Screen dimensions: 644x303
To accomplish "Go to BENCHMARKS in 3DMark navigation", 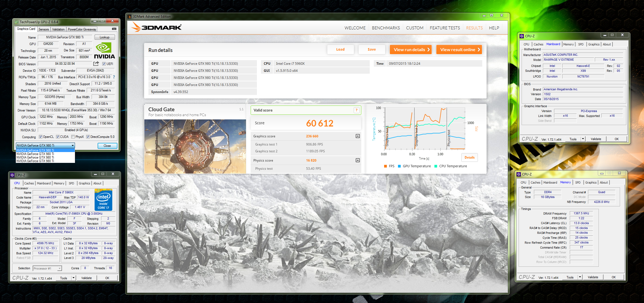I will click(x=386, y=28).
